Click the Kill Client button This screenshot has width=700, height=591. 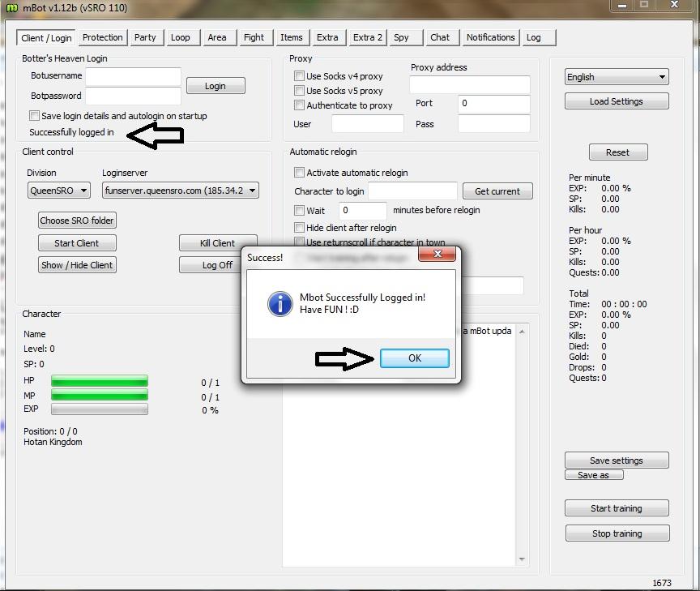click(x=217, y=243)
